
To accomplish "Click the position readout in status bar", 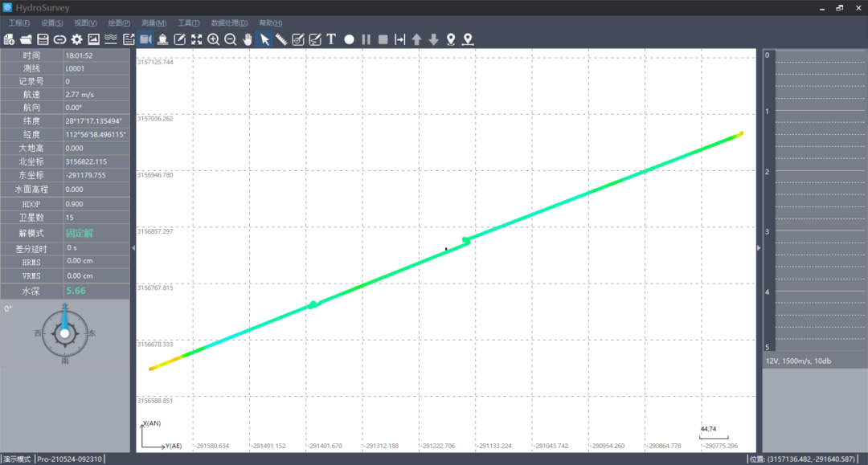I will [804, 459].
